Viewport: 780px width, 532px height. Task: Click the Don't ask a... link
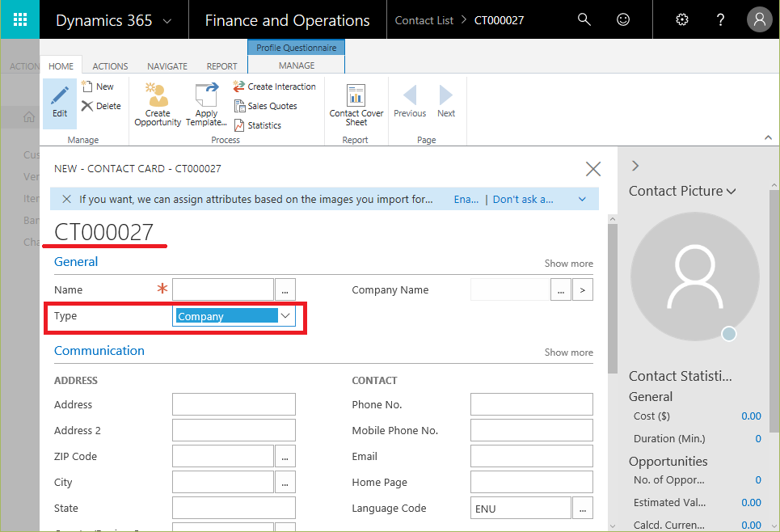click(523, 200)
